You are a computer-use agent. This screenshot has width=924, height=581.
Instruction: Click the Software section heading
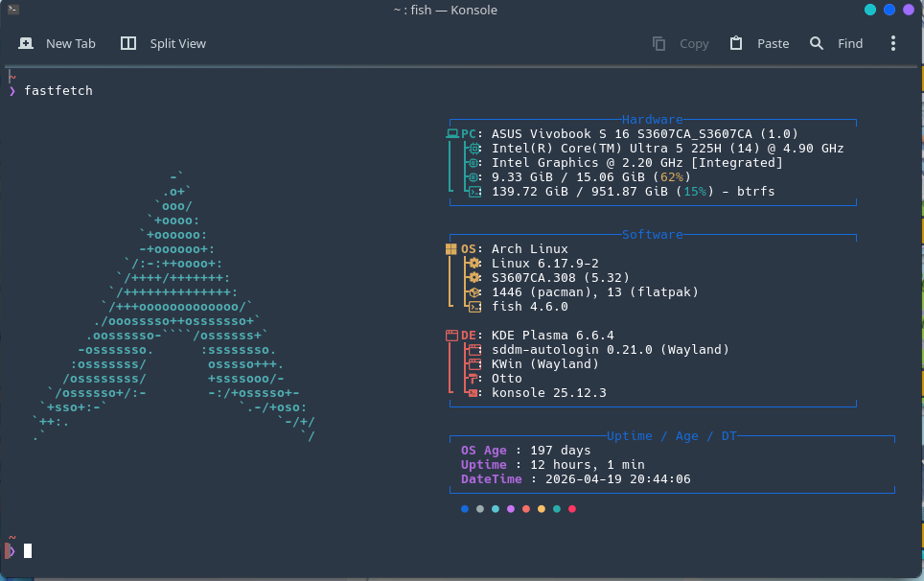click(x=653, y=235)
